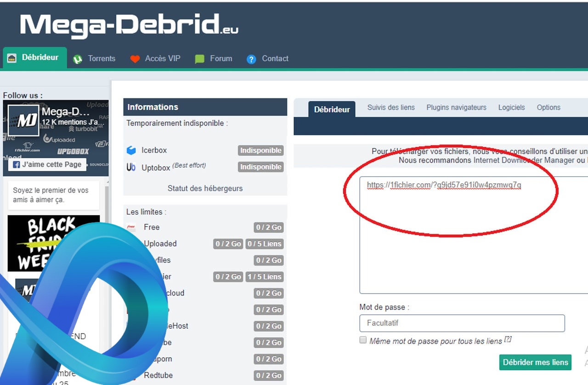Switch to the Suivis des liens tab
Screen dimensions: 588x385
[x=391, y=108]
